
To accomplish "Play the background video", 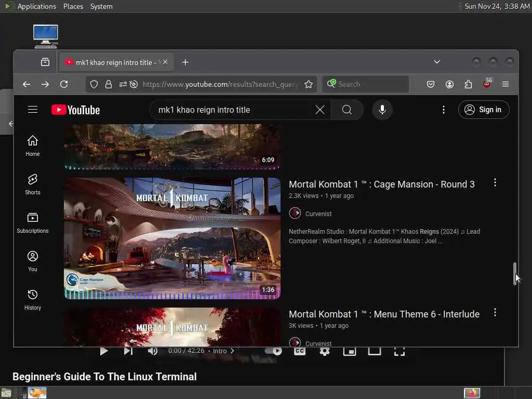I will (104, 351).
